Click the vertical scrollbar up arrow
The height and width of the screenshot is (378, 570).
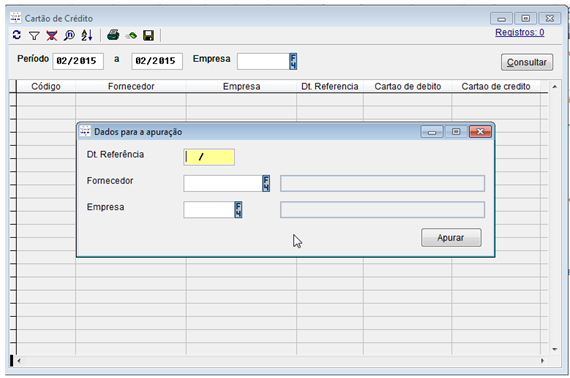coord(555,87)
